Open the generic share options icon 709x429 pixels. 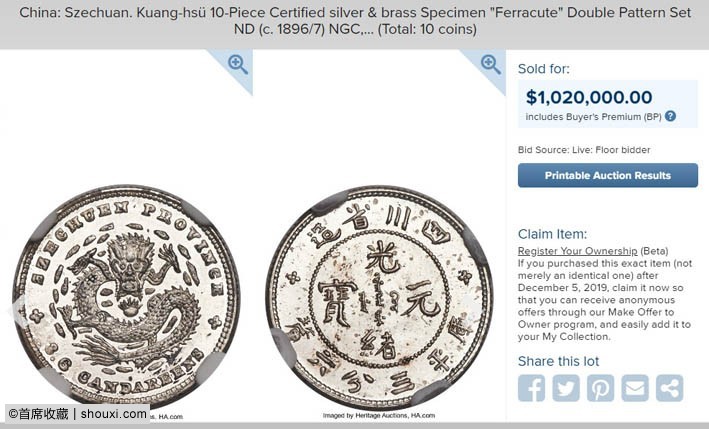[x=670, y=388]
